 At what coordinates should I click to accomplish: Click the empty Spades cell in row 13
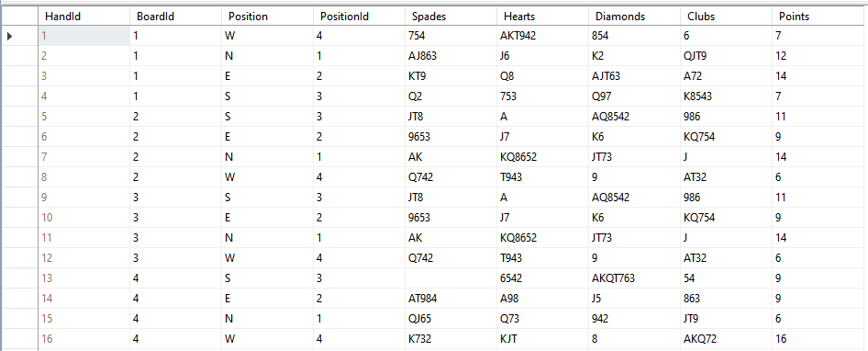[451, 278]
